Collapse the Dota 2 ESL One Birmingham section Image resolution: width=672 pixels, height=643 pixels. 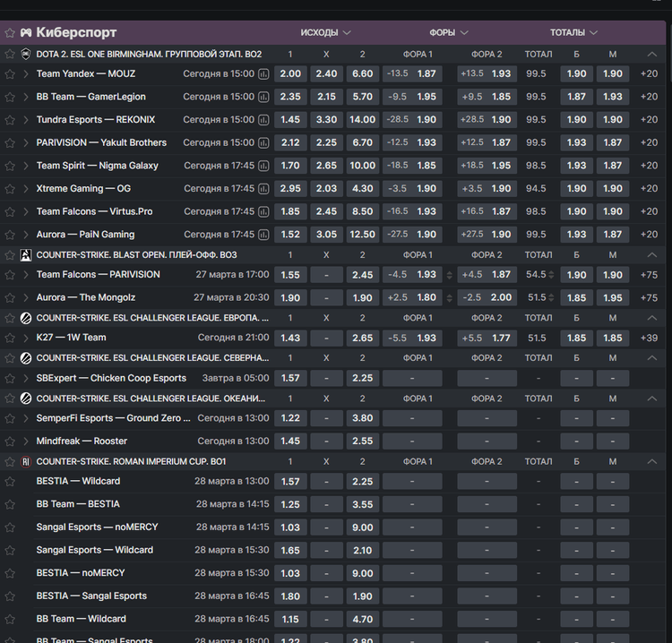[x=651, y=54]
